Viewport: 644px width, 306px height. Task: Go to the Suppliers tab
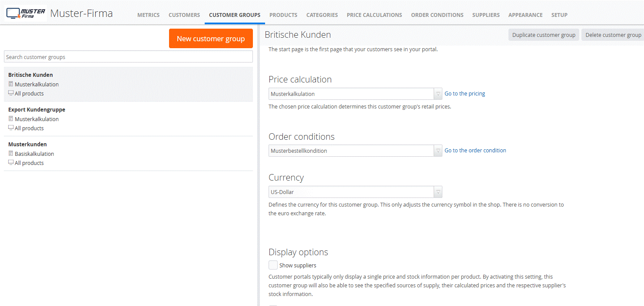[486, 15]
